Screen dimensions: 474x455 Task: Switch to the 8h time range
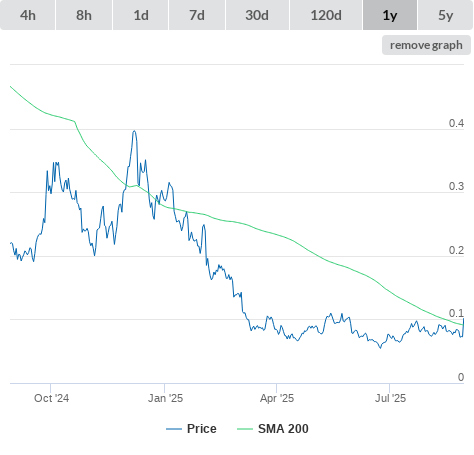pyautogui.click(x=84, y=15)
